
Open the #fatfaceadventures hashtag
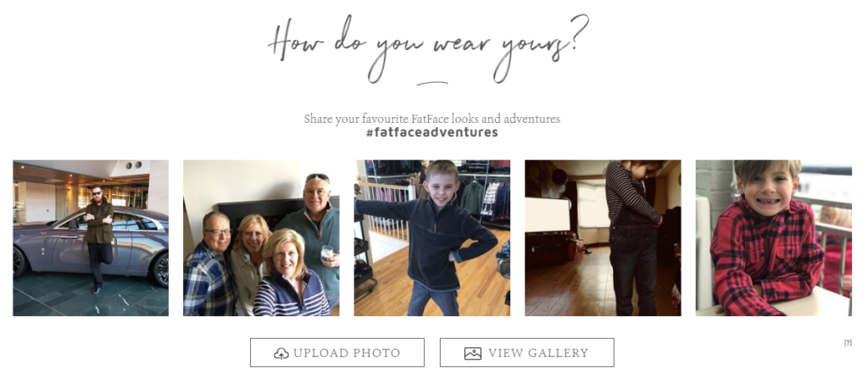(x=431, y=132)
